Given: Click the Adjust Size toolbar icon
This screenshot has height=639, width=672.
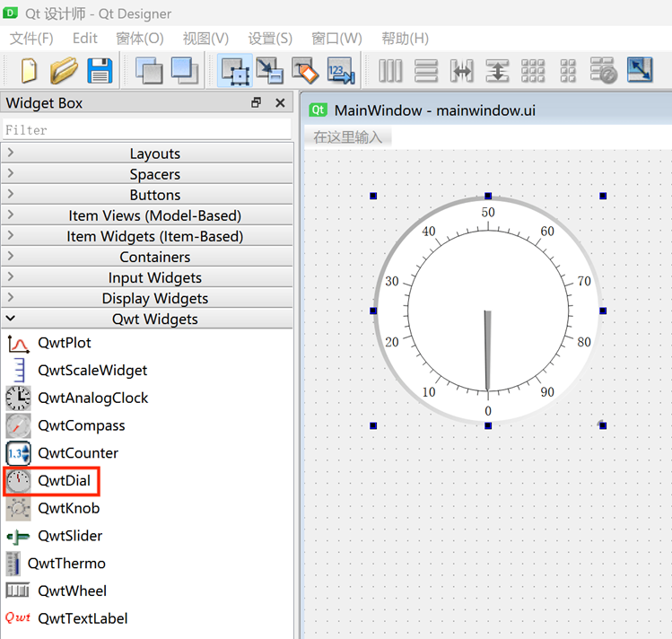Looking at the screenshot, I should coord(640,70).
